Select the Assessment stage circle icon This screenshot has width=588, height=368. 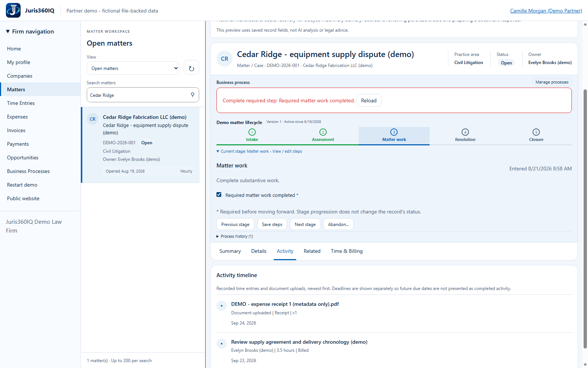click(x=323, y=132)
